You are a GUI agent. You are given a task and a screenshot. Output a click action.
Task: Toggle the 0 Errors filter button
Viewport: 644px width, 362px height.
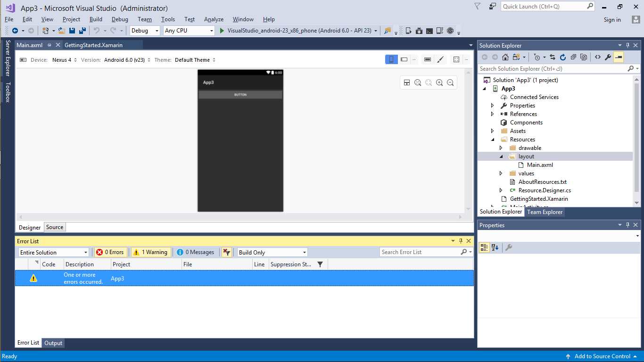(x=110, y=252)
